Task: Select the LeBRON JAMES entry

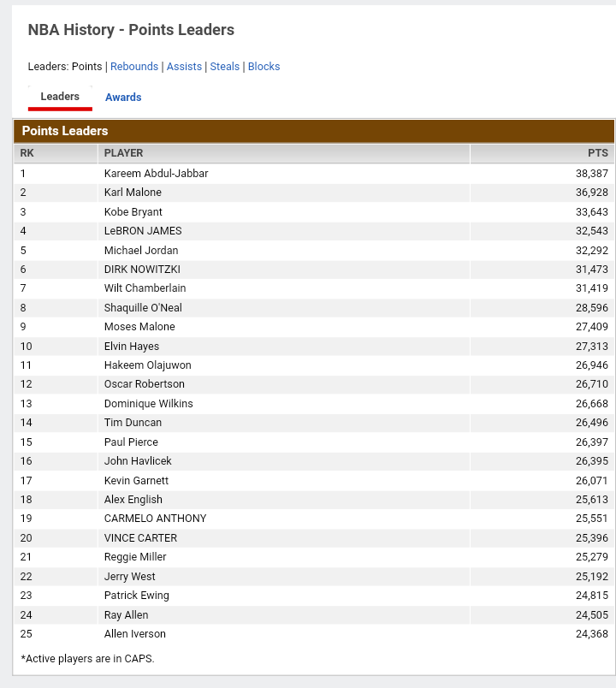Action: click(x=143, y=231)
